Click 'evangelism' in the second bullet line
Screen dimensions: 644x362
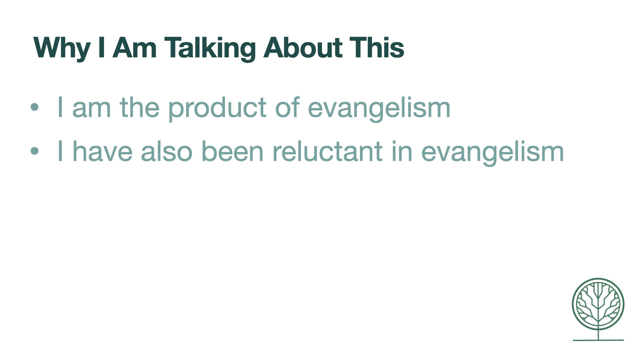click(493, 152)
